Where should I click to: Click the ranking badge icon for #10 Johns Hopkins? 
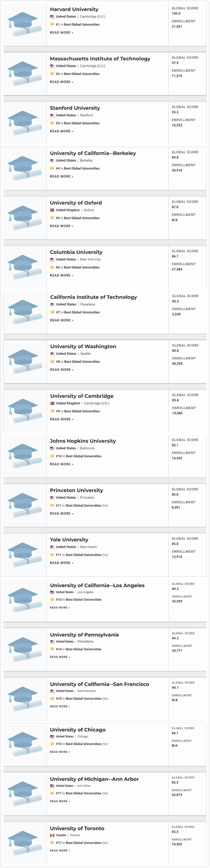[x=52, y=456]
